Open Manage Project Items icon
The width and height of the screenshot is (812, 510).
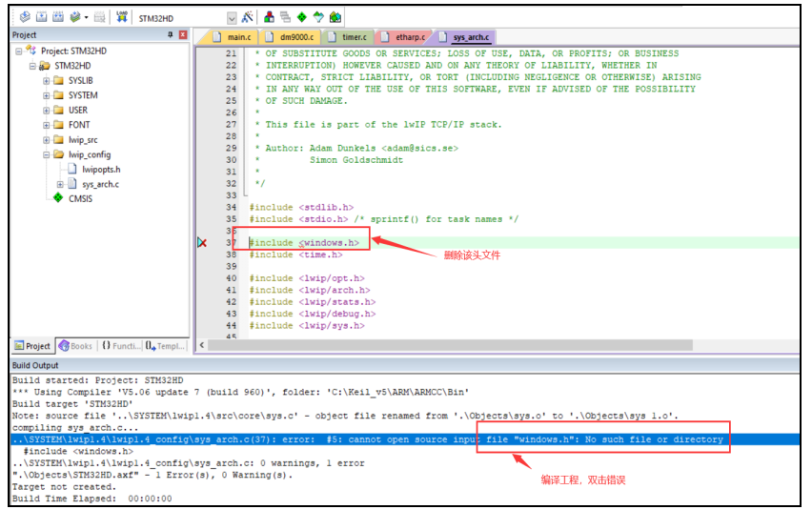tap(270, 17)
